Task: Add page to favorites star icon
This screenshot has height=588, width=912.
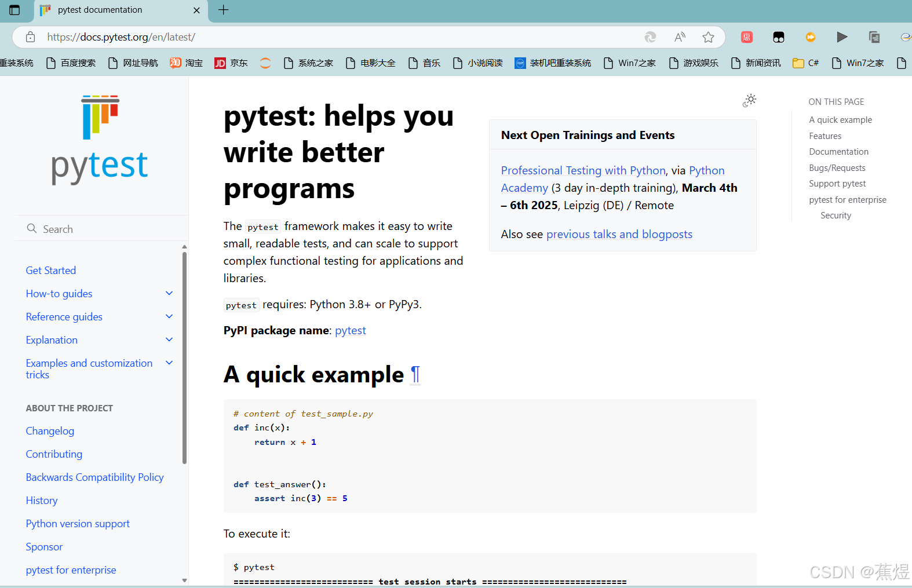Action: 708,37
